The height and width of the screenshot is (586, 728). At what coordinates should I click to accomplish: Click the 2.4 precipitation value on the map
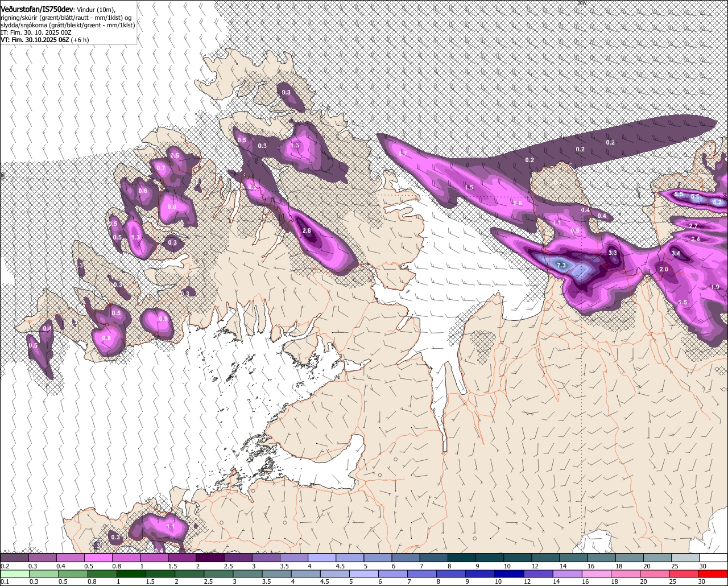(x=696, y=239)
